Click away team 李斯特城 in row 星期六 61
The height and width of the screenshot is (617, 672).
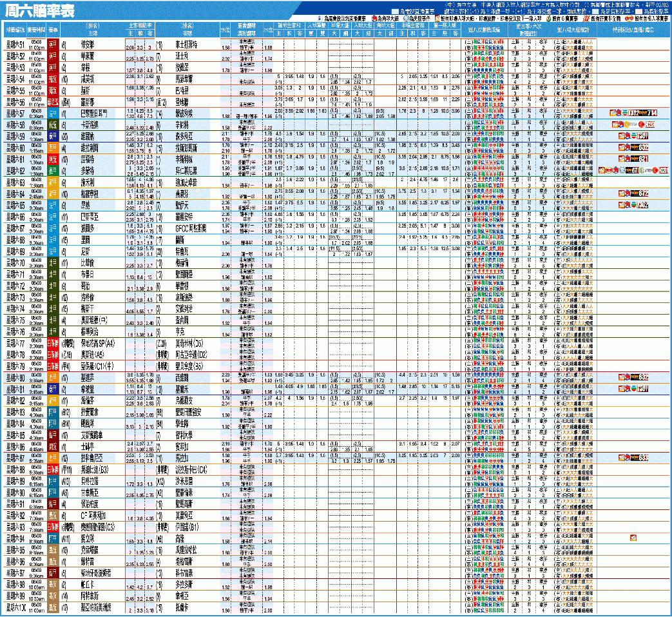[x=184, y=159]
